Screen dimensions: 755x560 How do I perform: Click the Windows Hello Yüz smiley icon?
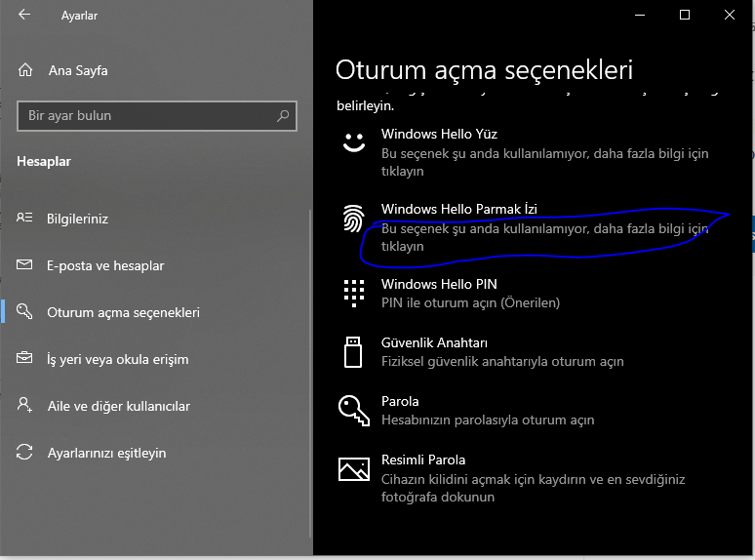[x=354, y=142]
